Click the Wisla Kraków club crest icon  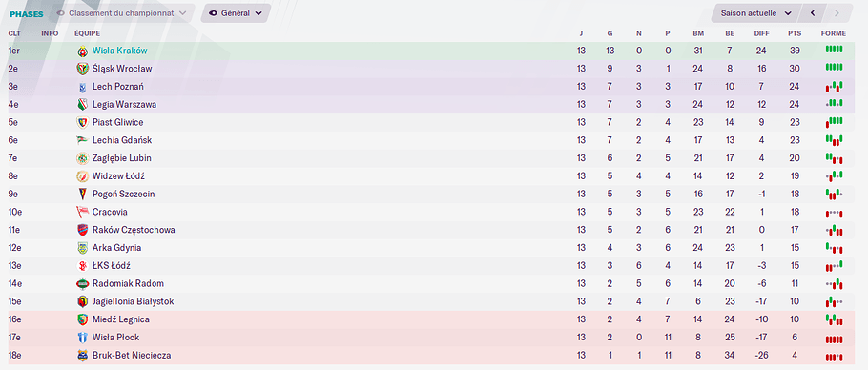click(x=82, y=51)
